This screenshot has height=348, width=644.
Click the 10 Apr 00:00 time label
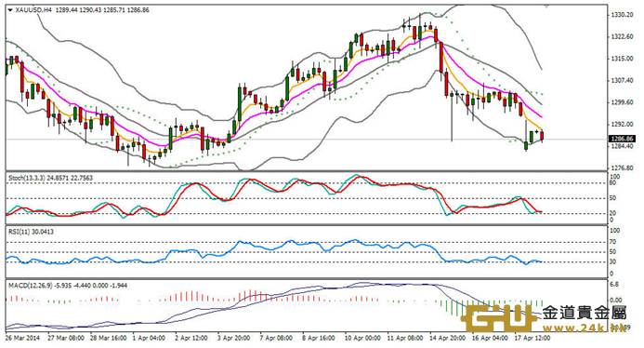[x=362, y=338]
